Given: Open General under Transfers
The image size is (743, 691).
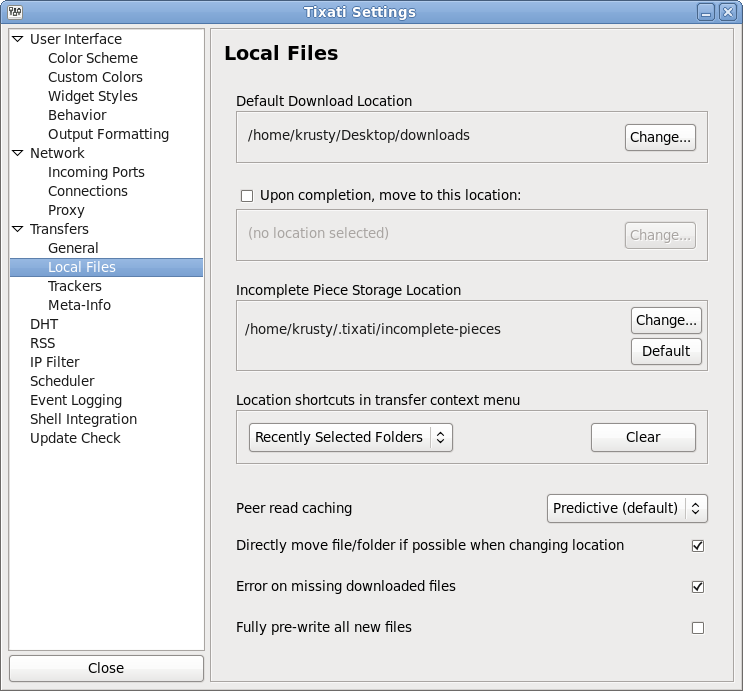Looking at the screenshot, I should coord(73,248).
